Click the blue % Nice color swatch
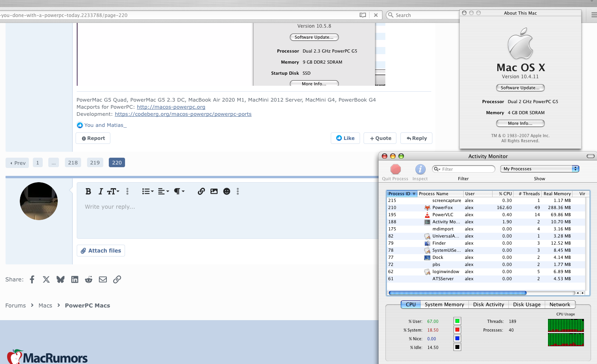Image resolution: width=597 pixels, height=364 pixels. pos(457,338)
